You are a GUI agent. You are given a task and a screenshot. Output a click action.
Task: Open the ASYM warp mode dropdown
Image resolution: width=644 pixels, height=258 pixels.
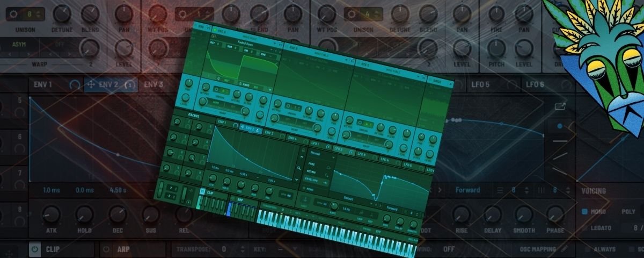click(19, 44)
